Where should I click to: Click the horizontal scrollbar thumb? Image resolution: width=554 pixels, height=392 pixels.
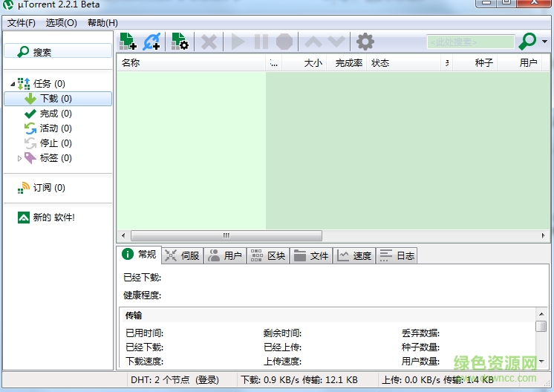[x=227, y=235]
